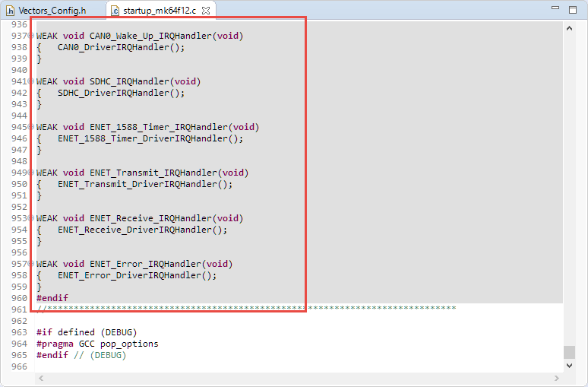This screenshot has height=387, width=588.
Task: Maximize the editor pane
Action: point(571,9)
